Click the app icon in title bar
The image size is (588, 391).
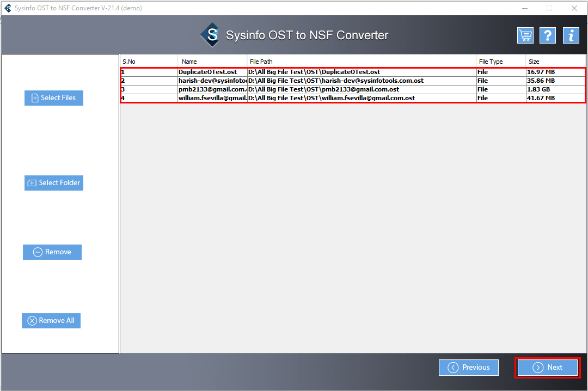point(8,8)
